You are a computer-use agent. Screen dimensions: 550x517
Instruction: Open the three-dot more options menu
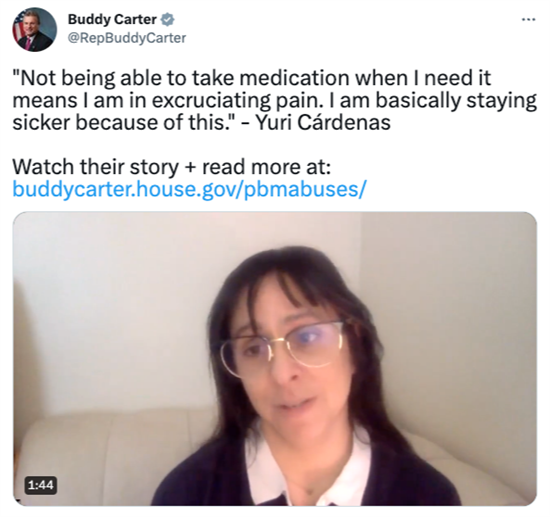tap(529, 20)
